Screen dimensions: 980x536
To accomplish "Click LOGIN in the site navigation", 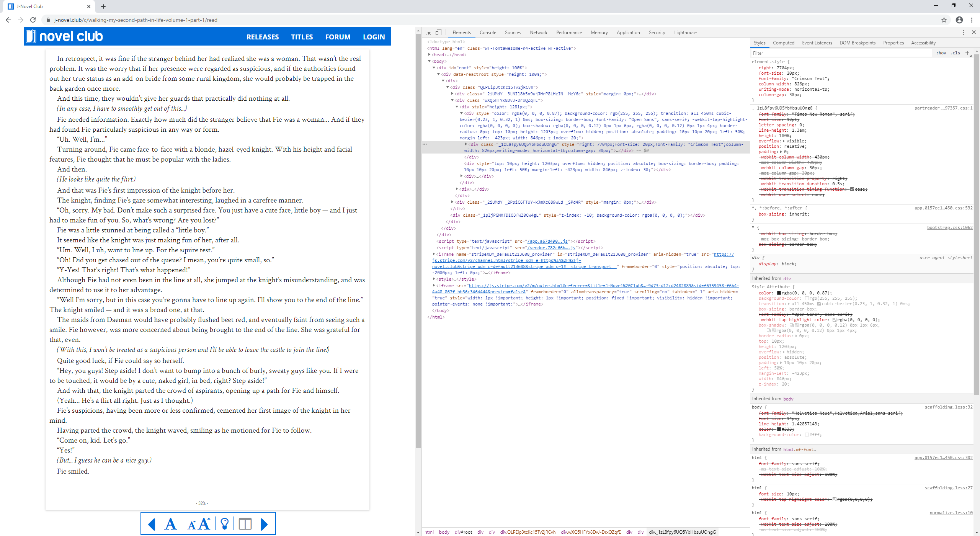I will tap(374, 37).
